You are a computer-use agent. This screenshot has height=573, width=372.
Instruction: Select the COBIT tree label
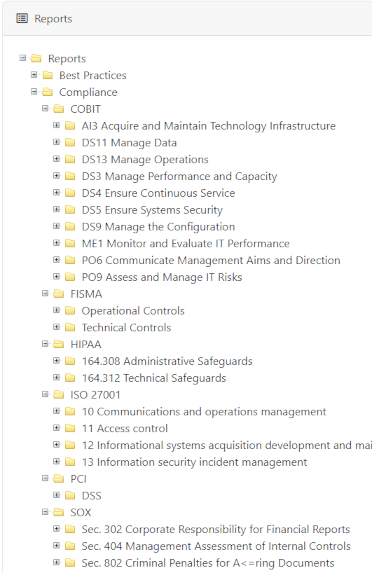tap(86, 109)
